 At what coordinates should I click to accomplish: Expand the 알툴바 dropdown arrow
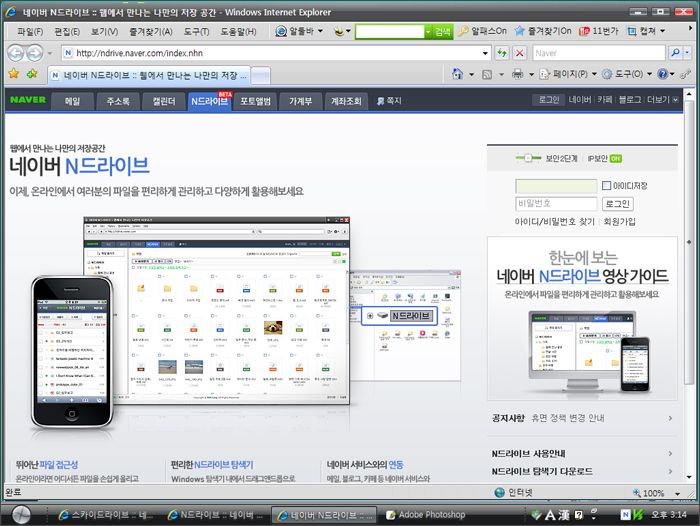coord(320,31)
